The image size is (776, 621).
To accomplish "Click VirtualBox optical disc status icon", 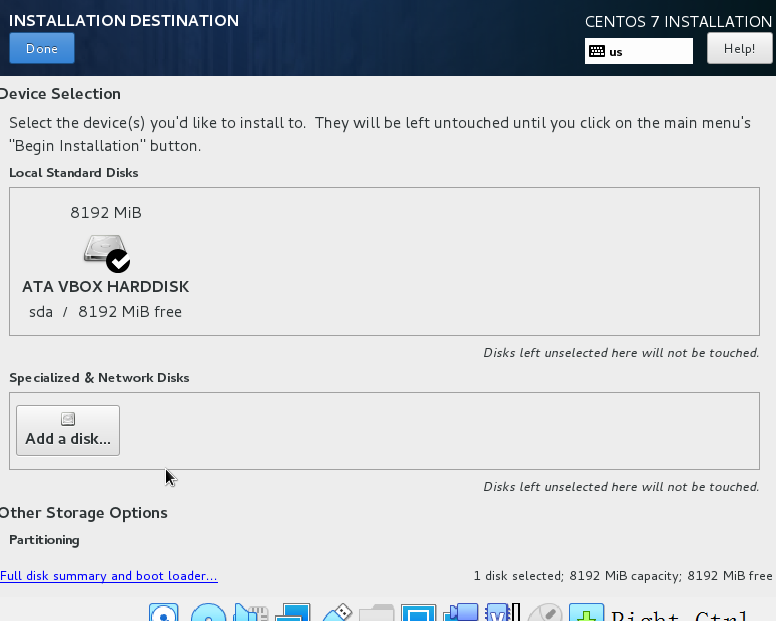I will click(x=208, y=613).
